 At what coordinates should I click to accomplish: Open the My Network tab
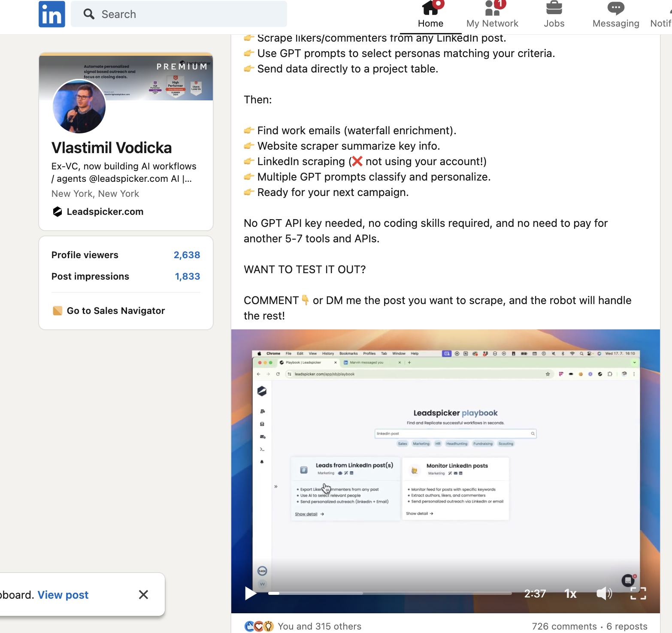pyautogui.click(x=492, y=15)
